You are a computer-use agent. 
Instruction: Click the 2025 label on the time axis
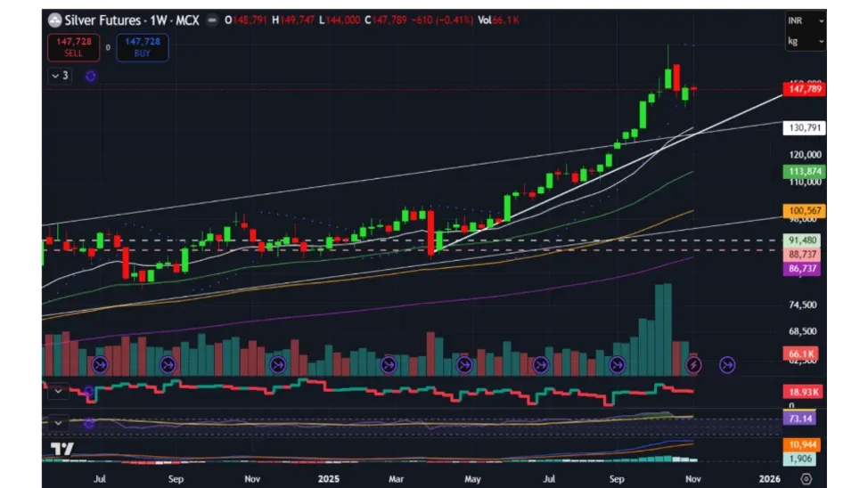pos(329,479)
